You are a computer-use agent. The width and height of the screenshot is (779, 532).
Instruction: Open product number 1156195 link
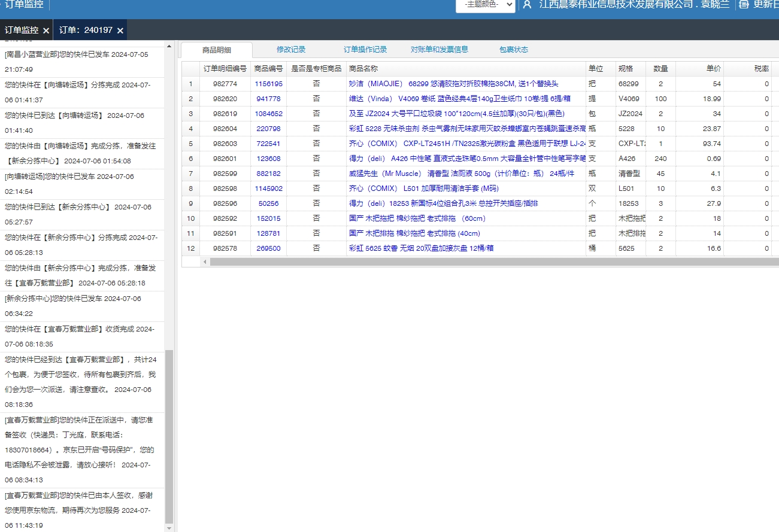268,84
